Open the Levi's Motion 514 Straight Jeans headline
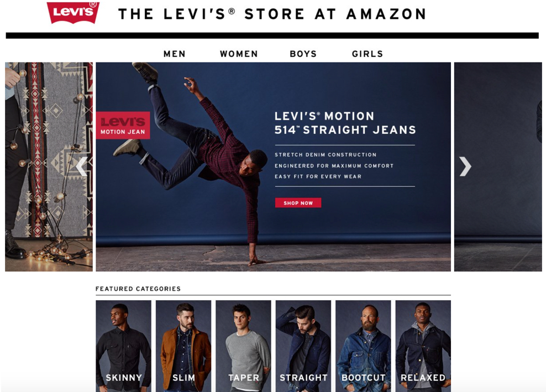The width and height of the screenshot is (546, 392). 345,123
